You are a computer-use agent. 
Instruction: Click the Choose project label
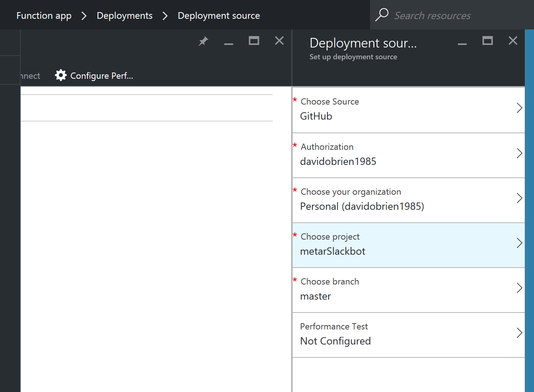330,237
